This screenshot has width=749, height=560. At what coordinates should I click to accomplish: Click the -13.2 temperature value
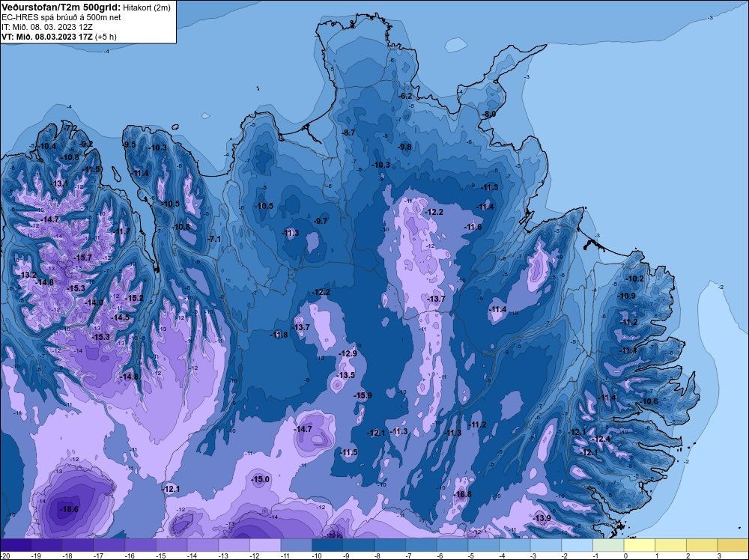27,275
